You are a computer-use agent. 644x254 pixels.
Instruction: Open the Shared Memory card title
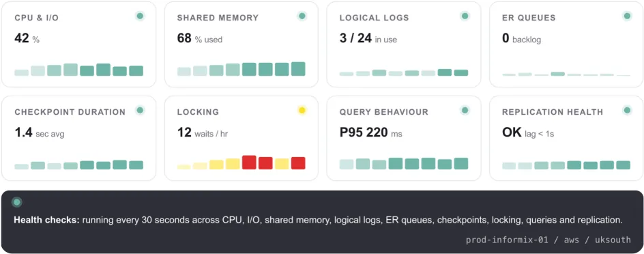tap(218, 18)
